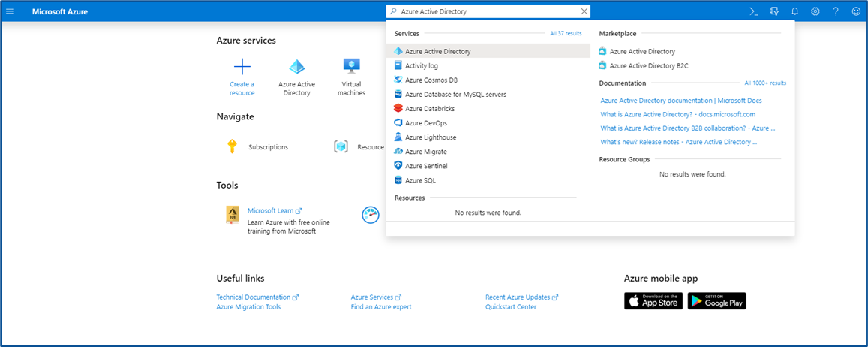Click the Create a resource plus icon
This screenshot has height=347, width=868.
point(242,67)
